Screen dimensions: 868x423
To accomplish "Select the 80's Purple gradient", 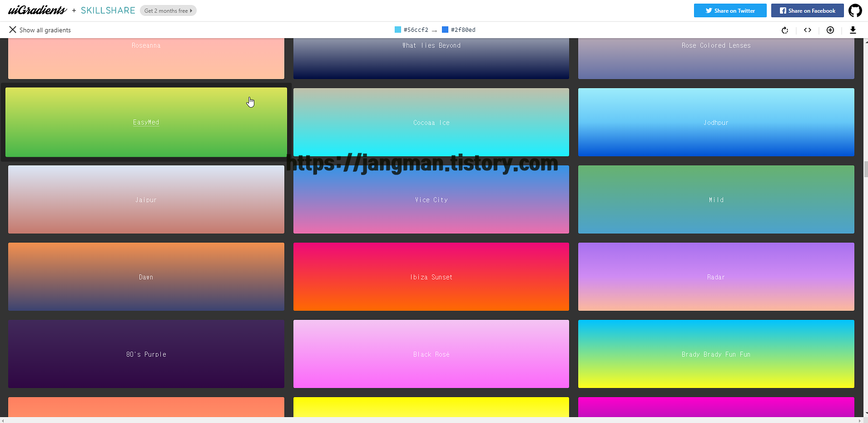I will [x=146, y=354].
